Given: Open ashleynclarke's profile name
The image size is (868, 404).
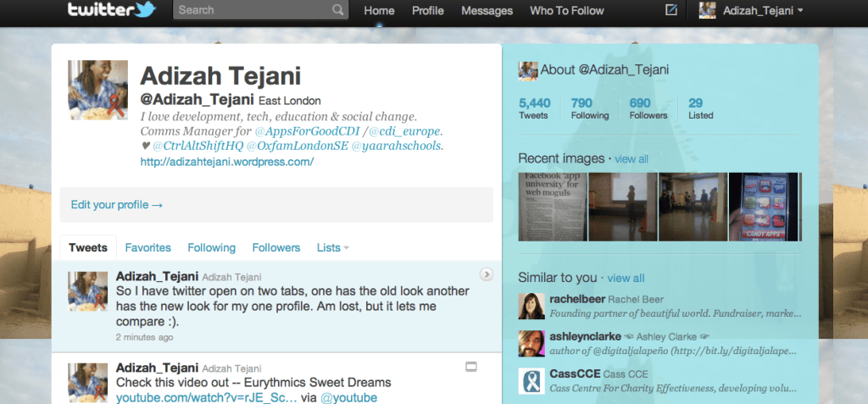Looking at the screenshot, I should (x=585, y=336).
